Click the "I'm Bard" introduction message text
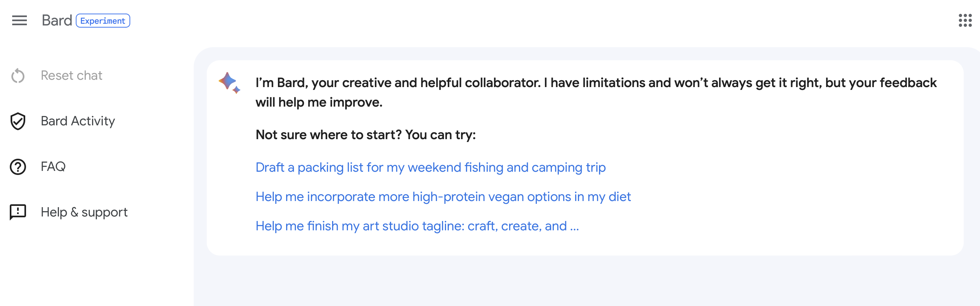 [596, 92]
